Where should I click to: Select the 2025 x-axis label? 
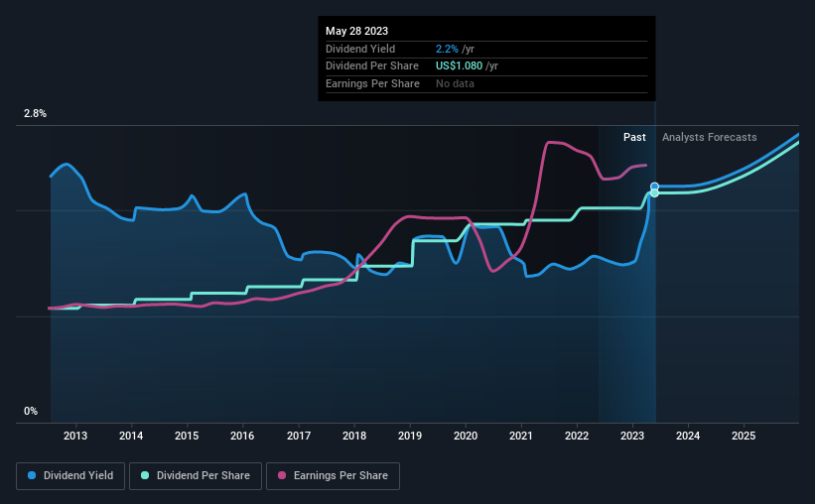click(744, 436)
